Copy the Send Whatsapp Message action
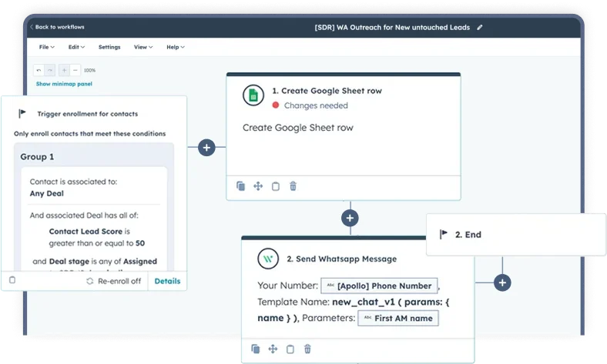This screenshot has width=607, height=364. [x=256, y=349]
